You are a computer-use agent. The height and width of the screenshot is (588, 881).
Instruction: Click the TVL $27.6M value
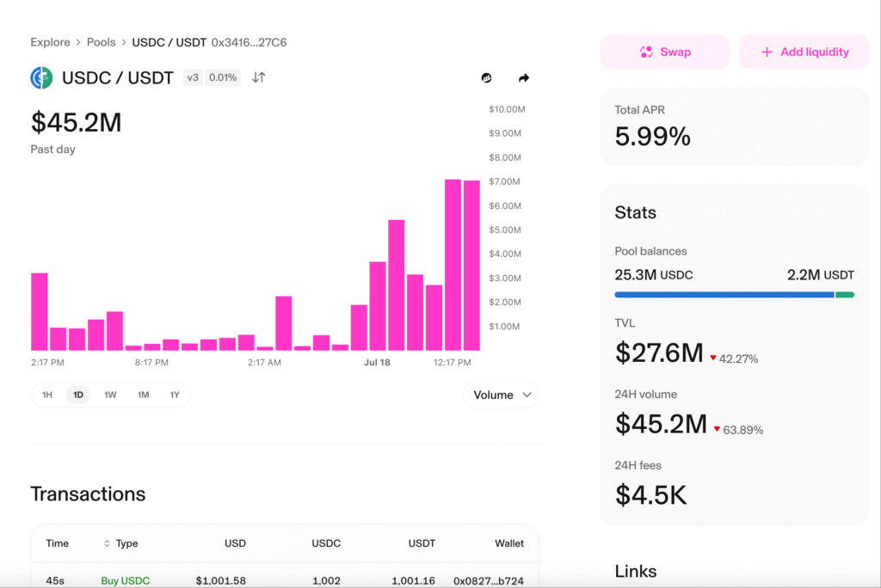pos(659,352)
